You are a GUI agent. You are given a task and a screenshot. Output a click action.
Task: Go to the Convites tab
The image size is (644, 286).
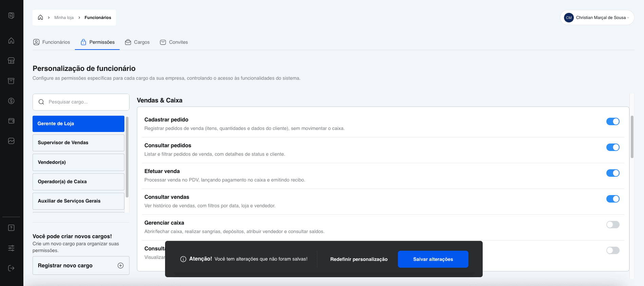174,42
